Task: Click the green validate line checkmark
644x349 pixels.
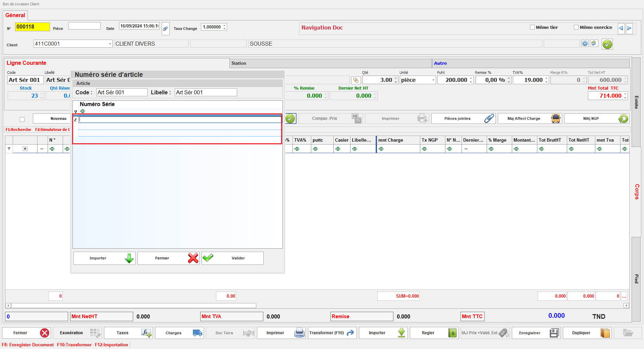Action: coord(290,118)
